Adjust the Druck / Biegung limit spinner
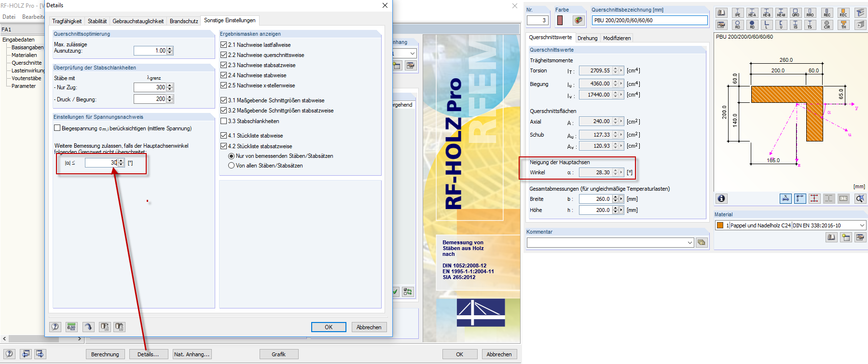 point(170,99)
